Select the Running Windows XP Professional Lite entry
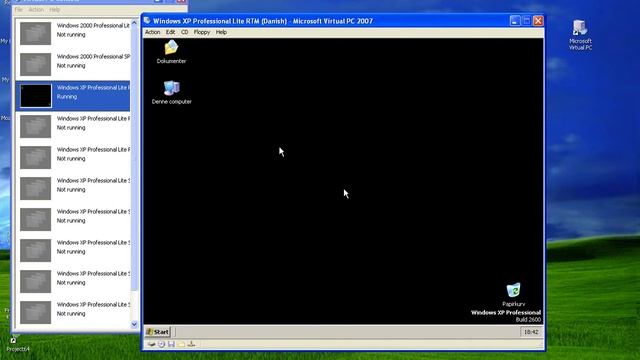The height and width of the screenshot is (360, 640). coord(73,96)
